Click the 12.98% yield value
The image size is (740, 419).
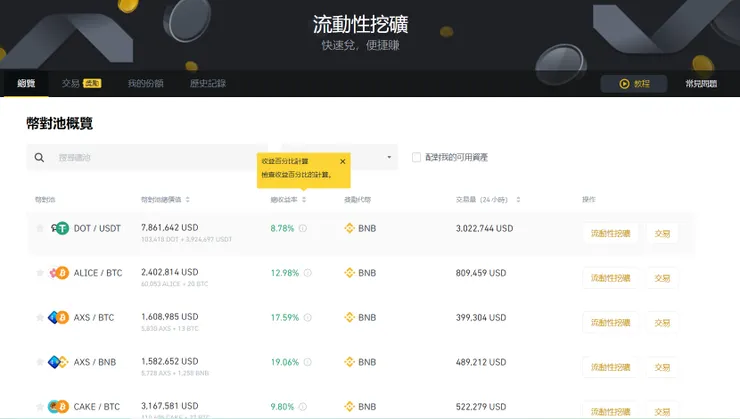[x=285, y=273]
